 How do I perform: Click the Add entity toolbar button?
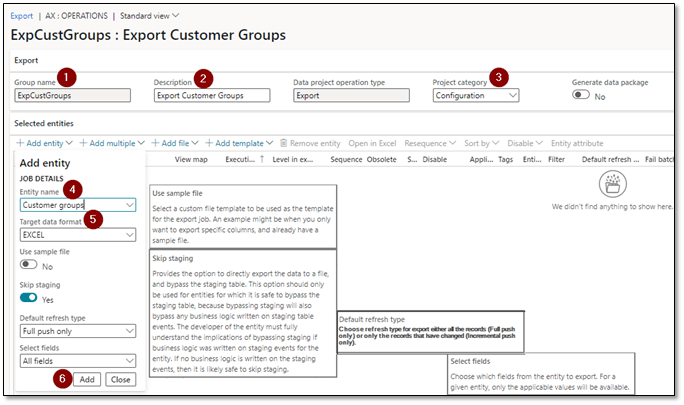42,144
